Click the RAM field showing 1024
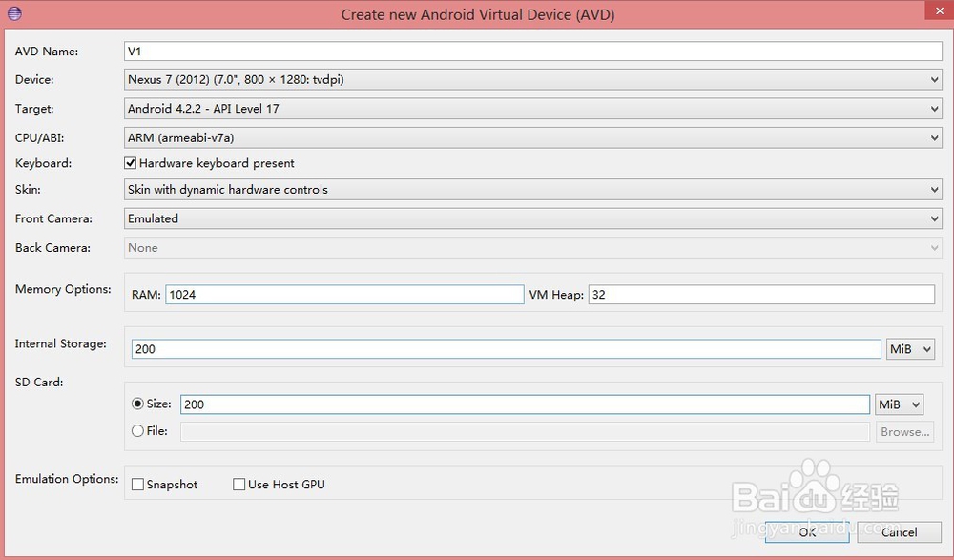The height and width of the screenshot is (560, 954). (x=344, y=295)
